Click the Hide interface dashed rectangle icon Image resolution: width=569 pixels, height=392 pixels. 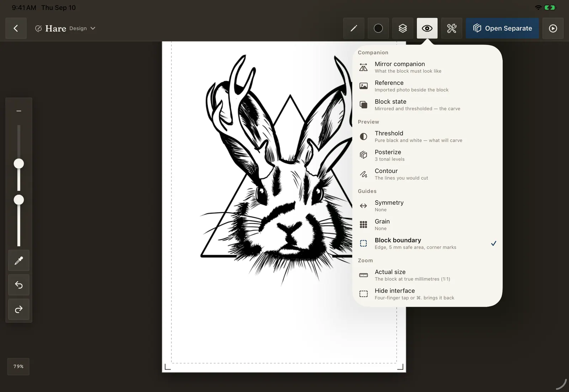pos(363,294)
